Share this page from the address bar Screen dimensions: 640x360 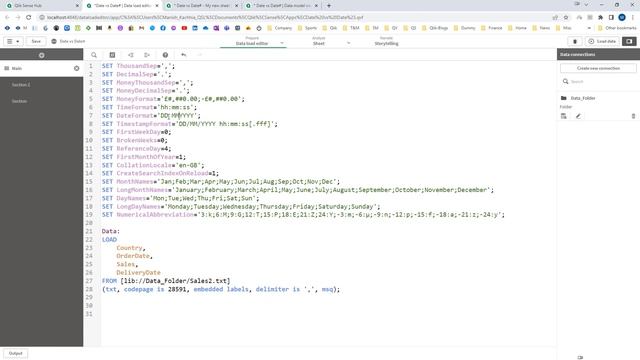555,17
